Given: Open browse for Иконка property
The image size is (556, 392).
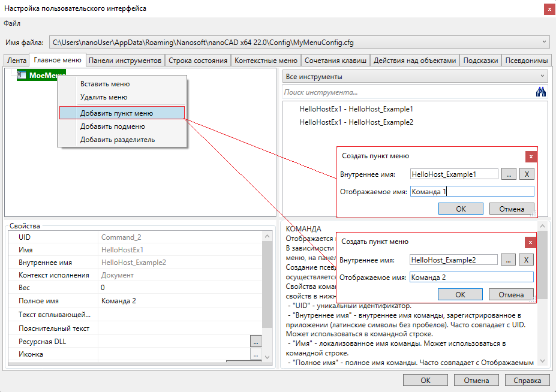Looking at the screenshot, I should click(x=256, y=354).
